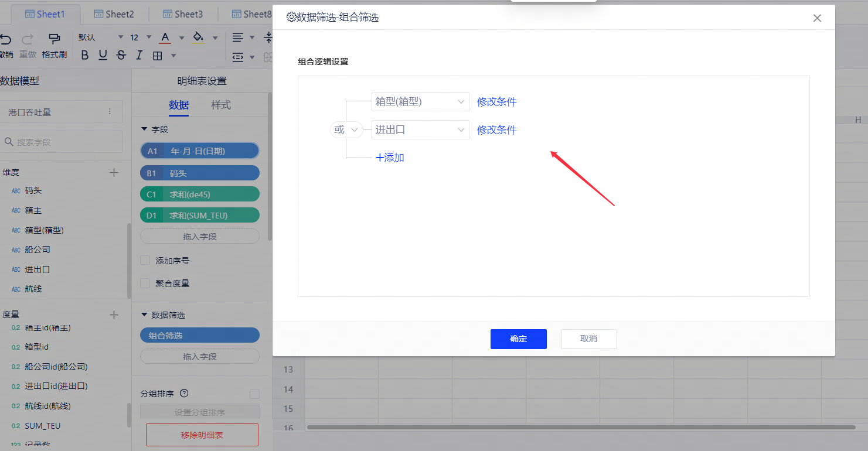Switch to the 样式 tab

point(221,105)
